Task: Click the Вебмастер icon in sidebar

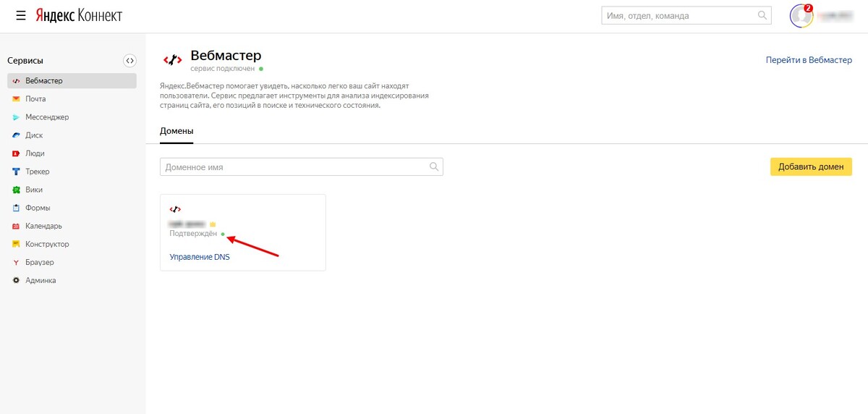Action: tap(16, 80)
